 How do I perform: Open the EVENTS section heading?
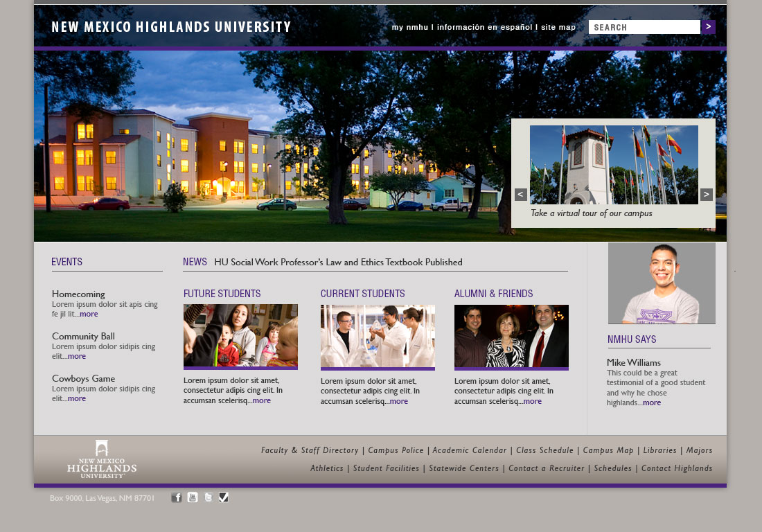click(67, 262)
